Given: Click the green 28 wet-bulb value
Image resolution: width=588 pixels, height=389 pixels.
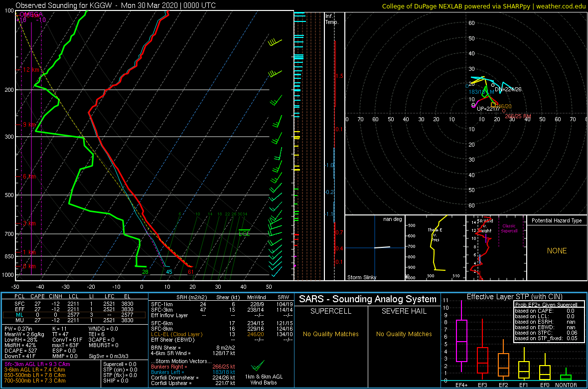Looking at the screenshot, I should pos(145,272).
